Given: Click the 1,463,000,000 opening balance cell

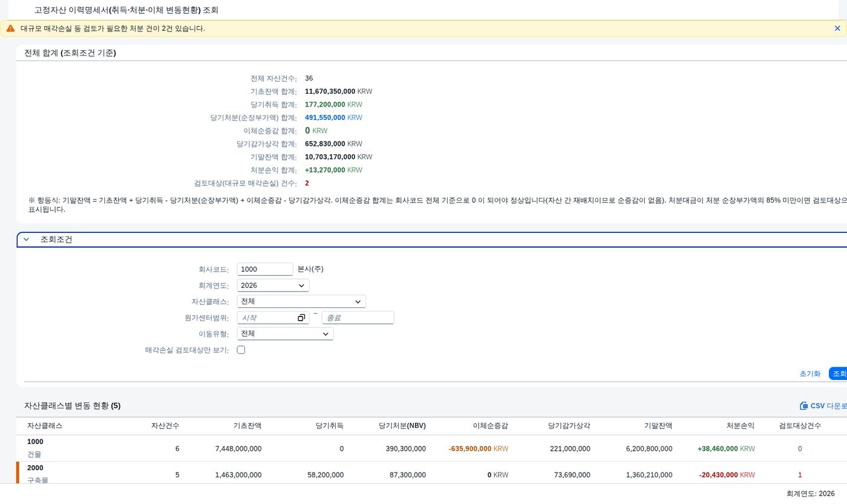Looking at the screenshot, I should (238, 475).
